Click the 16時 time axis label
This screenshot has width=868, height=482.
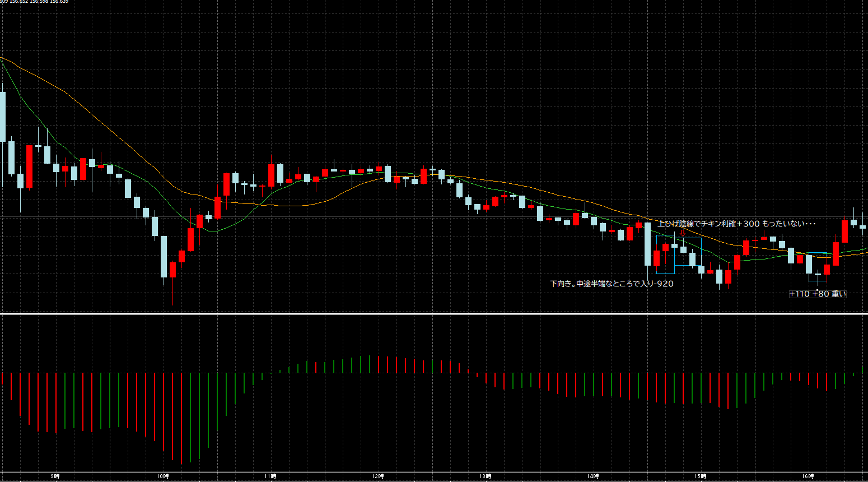tap(808, 476)
